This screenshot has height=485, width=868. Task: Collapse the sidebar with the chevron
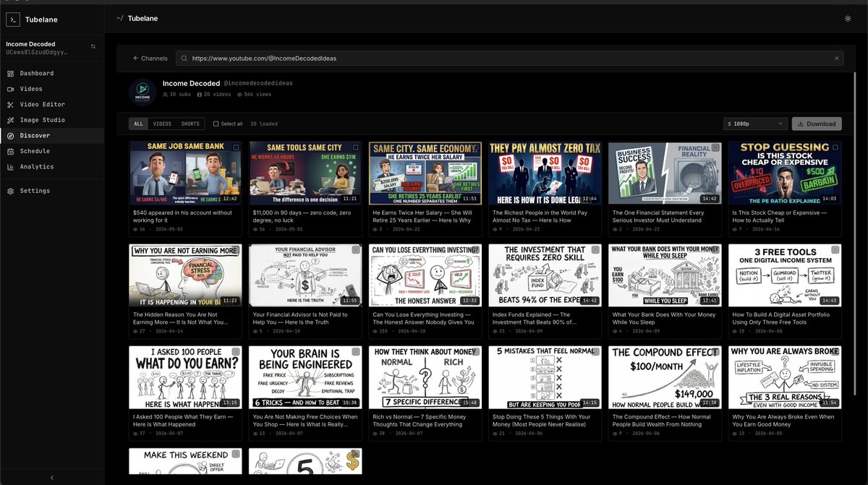click(51, 477)
